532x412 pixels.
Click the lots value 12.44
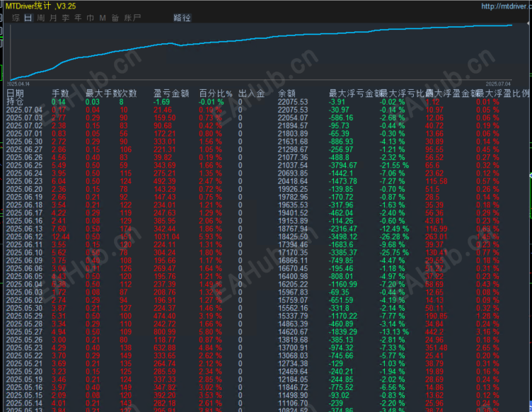tap(61, 236)
